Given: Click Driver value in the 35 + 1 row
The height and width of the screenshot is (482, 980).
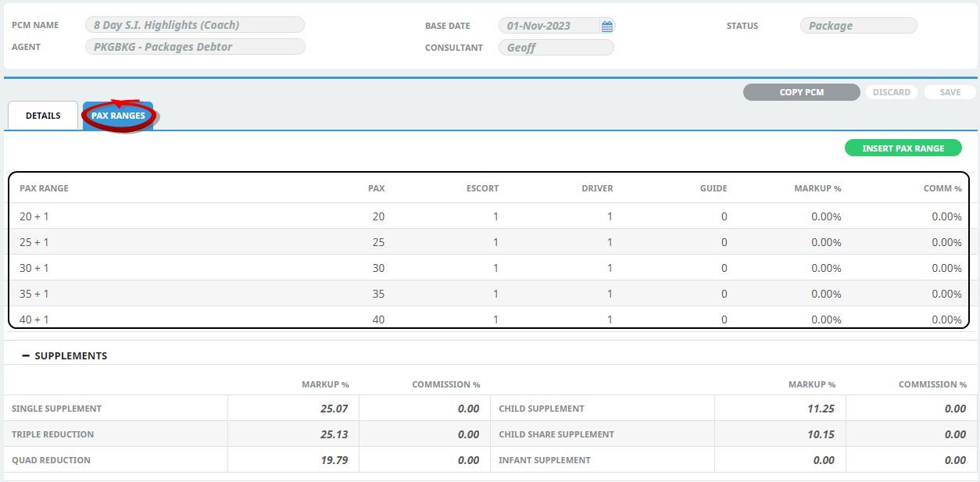Looking at the screenshot, I should (610, 294).
